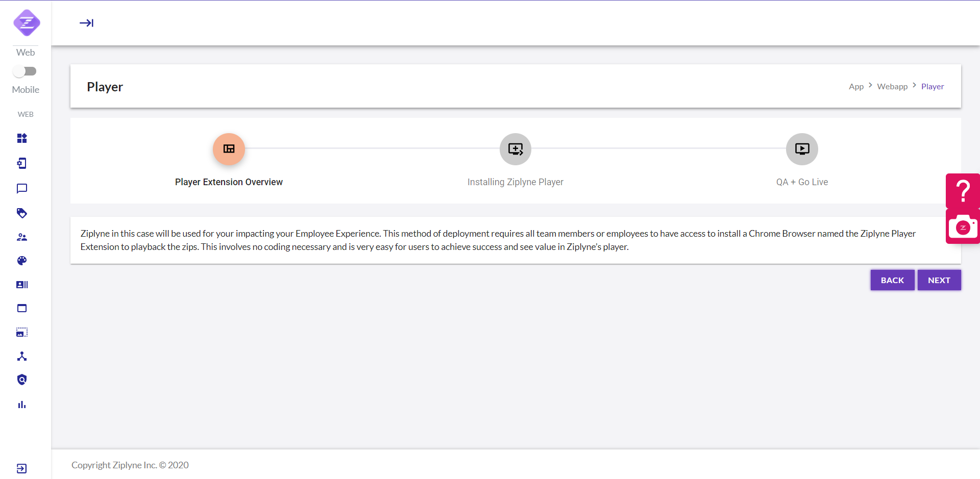Open the color palette icon in sidebar
The width and height of the screenshot is (980, 479).
(x=22, y=261)
